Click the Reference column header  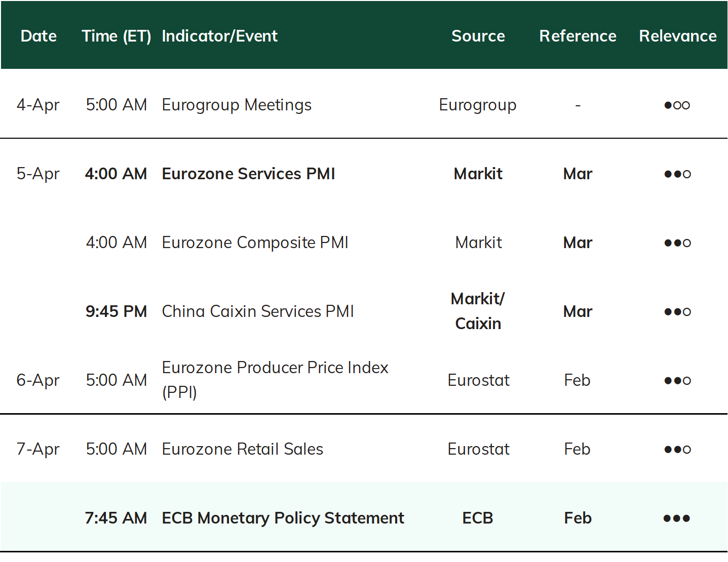578,36
